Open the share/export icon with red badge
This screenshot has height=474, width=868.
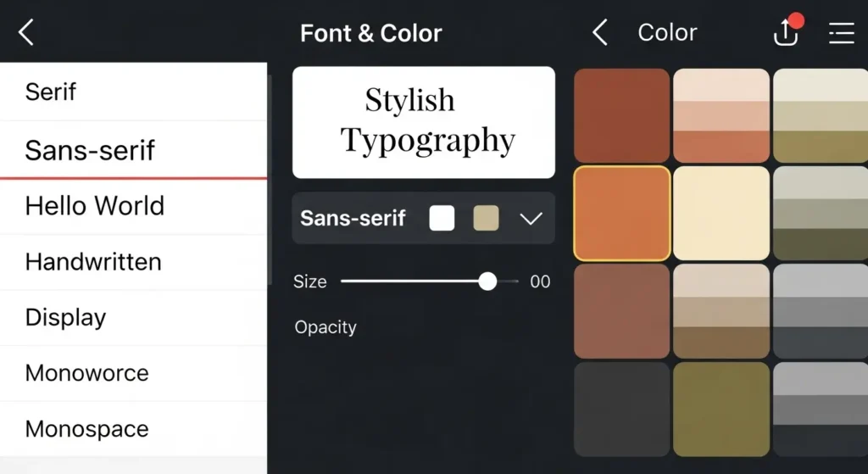coord(786,32)
